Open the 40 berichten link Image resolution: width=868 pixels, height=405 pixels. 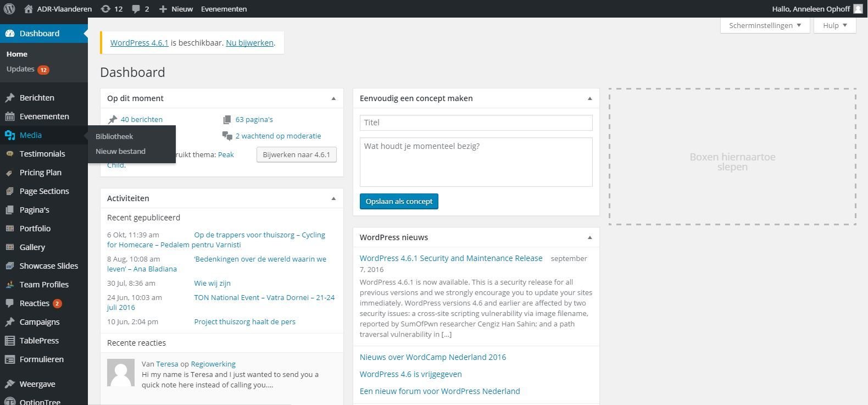(x=142, y=119)
